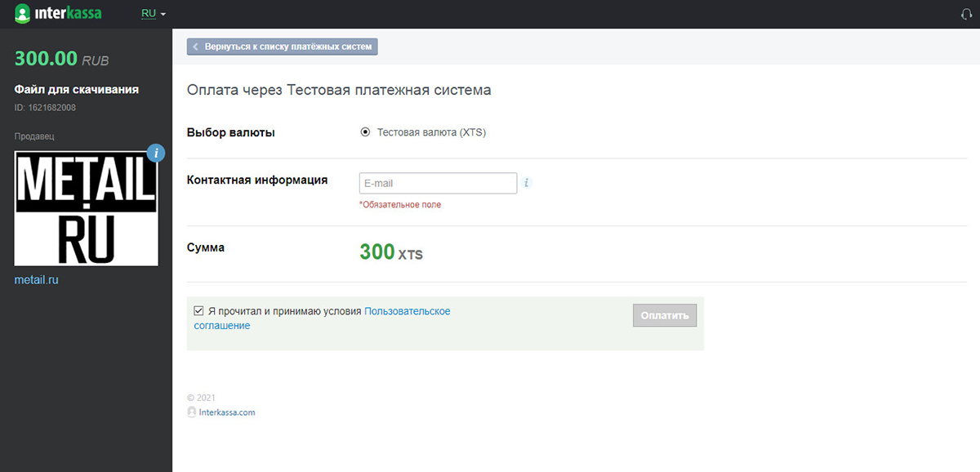980x472 pixels.
Task: Click the order ID 1621682008 text
Action: click(45, 107)
